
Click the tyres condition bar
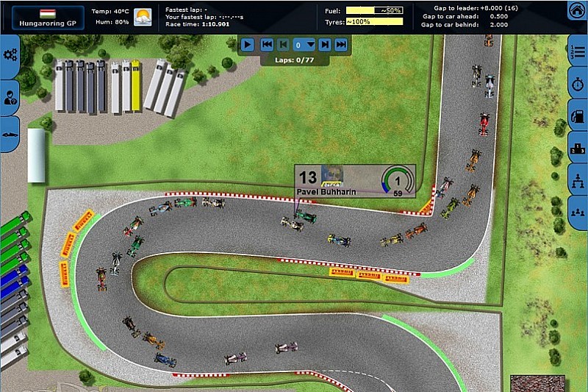(374, 22)
